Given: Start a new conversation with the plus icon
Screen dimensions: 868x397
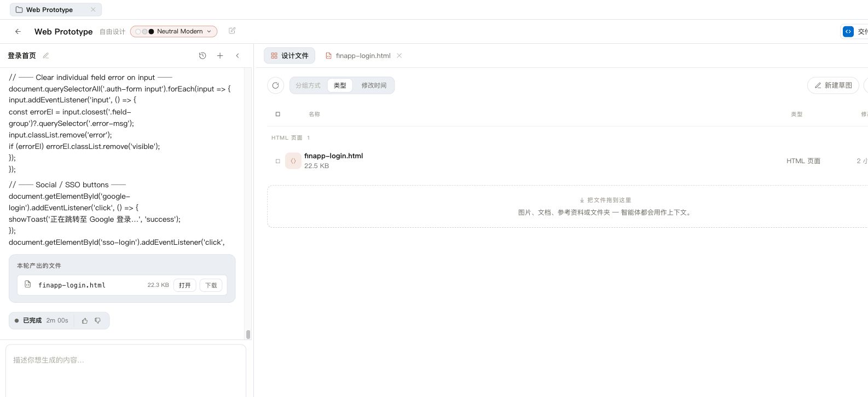Looking at the screenshot, I should pyautogui.click(x=220, y=55).
